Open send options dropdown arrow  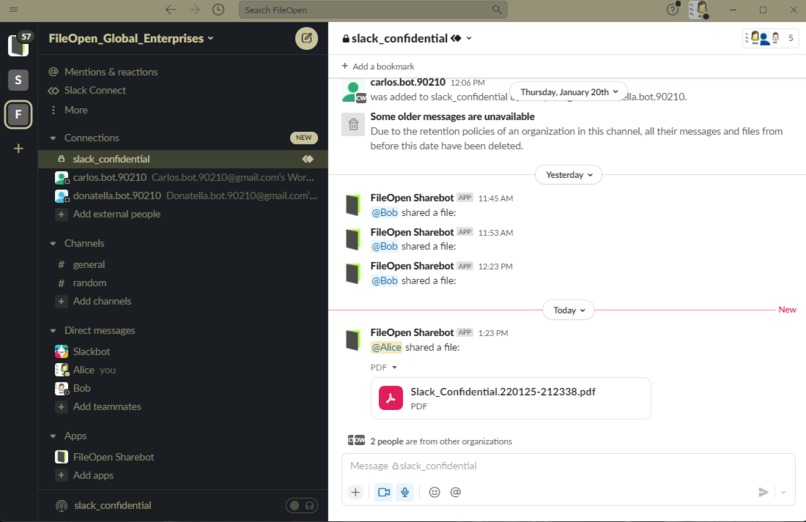(x=783, y=492)
